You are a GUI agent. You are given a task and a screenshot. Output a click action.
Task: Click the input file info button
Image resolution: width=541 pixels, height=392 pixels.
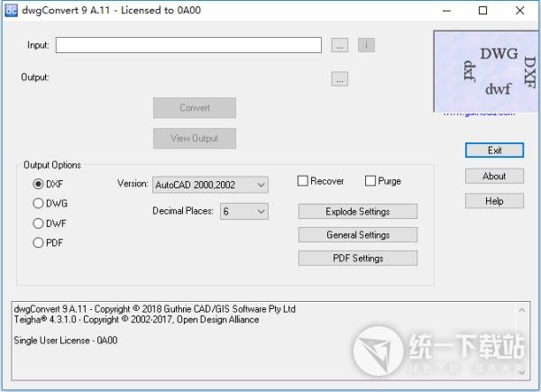coord(366,45)
